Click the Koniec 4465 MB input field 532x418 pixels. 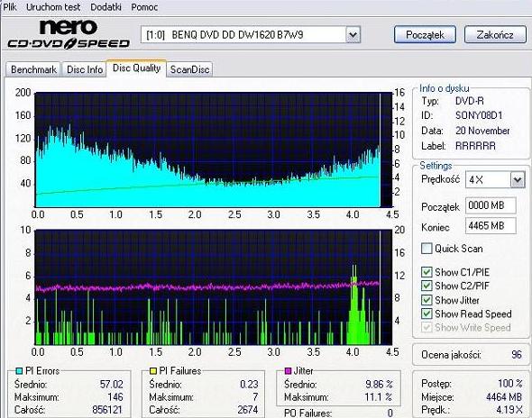click(491, 226)
